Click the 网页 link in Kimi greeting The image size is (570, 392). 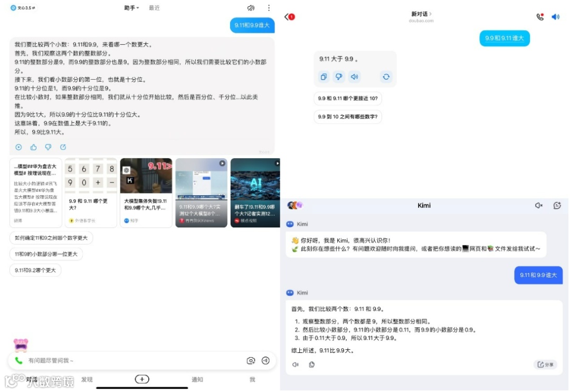pos(474,249)
